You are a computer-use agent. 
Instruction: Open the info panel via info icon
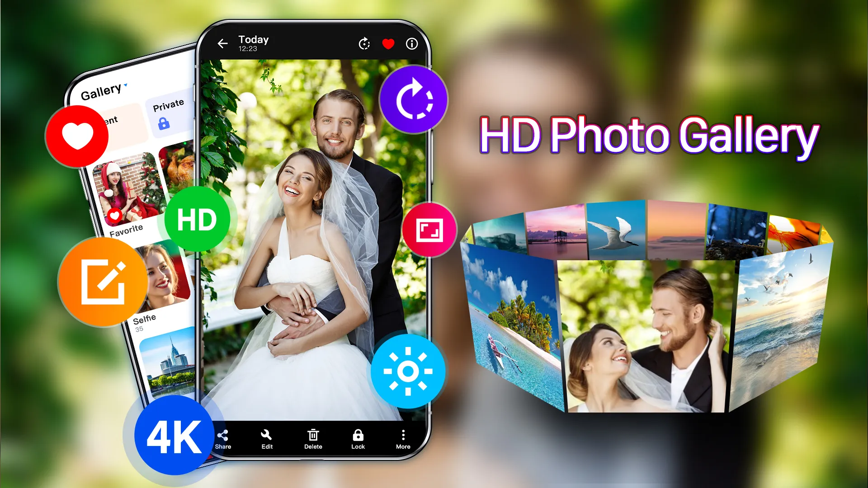coord(413,43)
